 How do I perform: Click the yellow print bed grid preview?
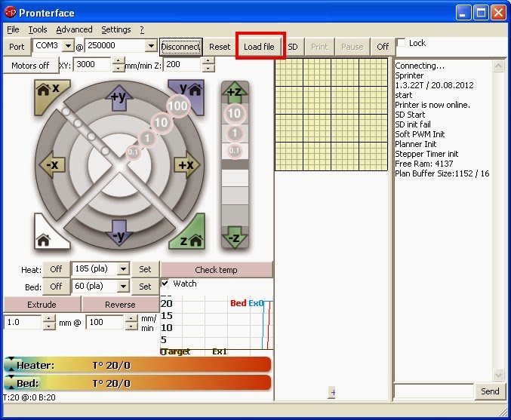tap(331, 115)
